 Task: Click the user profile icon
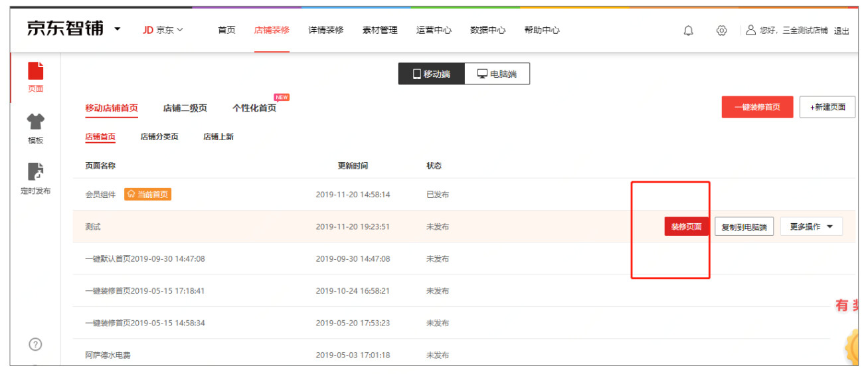750,30
